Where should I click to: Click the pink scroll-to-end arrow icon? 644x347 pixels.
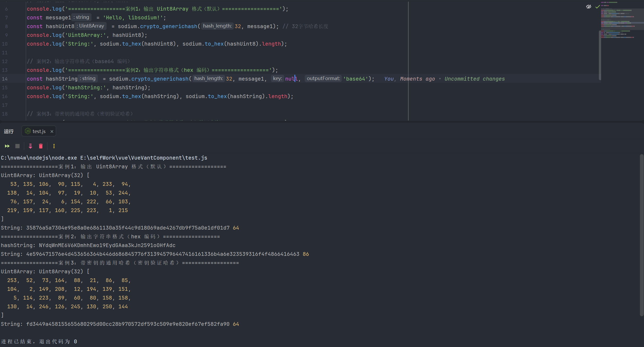pyautogui.click(x=30, y=146)
